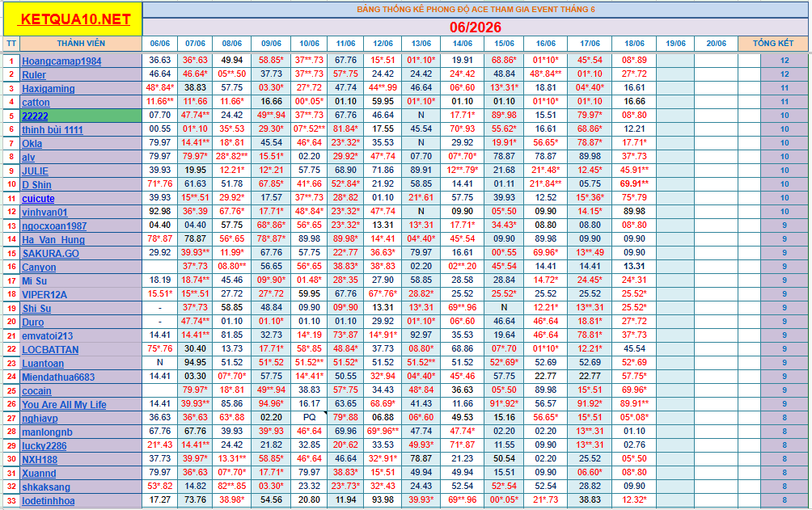Select the emvatoi213 member cell
812x510 pixels.
pyautogui.click(x=81, y=335)
